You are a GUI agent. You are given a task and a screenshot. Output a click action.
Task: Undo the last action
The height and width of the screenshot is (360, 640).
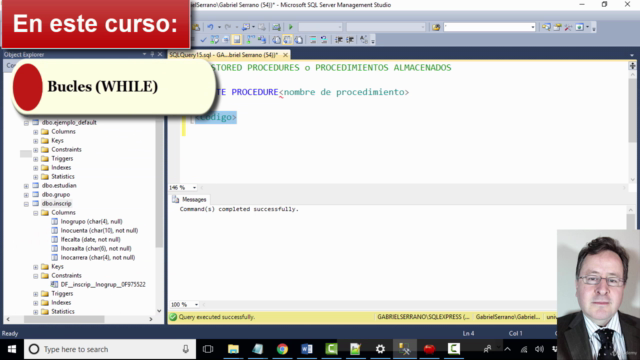pyautogui.click(x=210, y=27)
